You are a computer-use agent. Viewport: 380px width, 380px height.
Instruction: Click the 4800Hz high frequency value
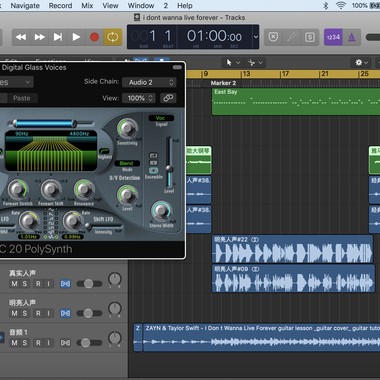tap(79, 134)
